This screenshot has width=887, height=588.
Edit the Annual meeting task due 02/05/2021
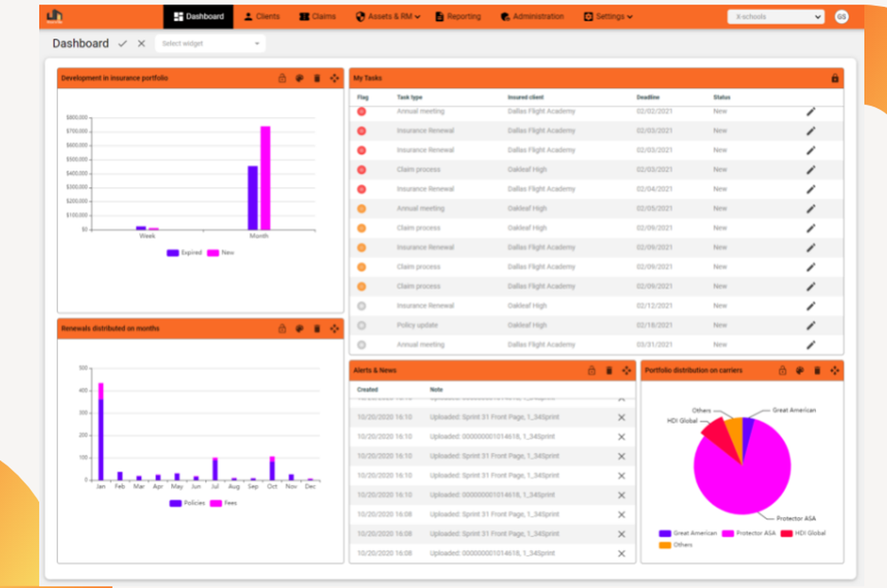(811, 208)
